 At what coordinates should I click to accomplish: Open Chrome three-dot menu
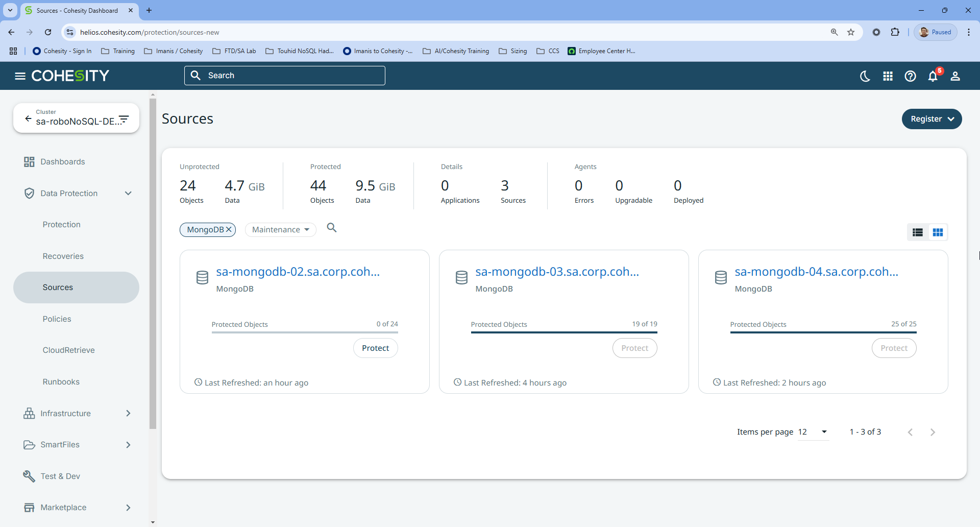968,32
